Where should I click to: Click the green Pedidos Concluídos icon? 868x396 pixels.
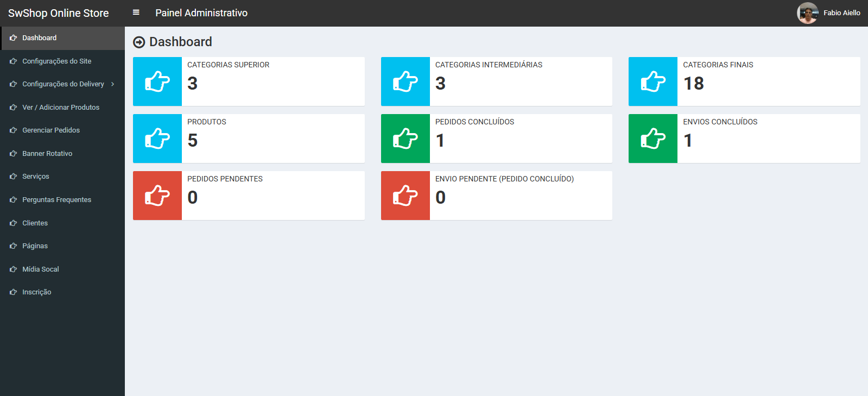[x=405, y=139]
